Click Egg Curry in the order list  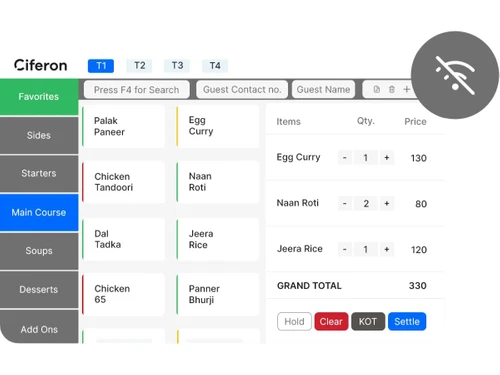pyautogui.click(x=298, y=157)
